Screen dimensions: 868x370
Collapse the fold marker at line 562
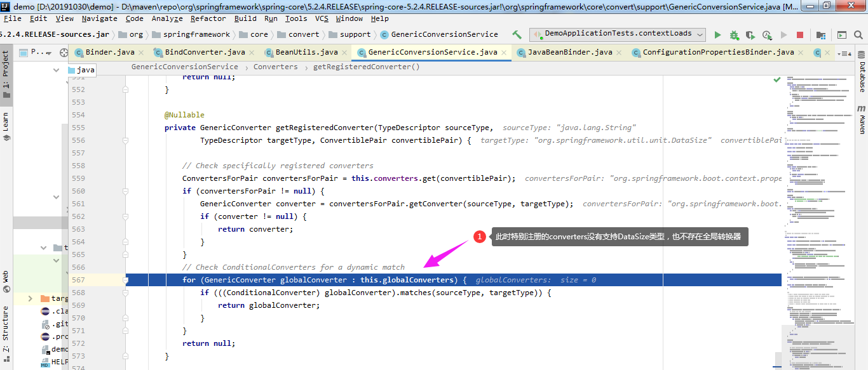click(x=126, y=216)
